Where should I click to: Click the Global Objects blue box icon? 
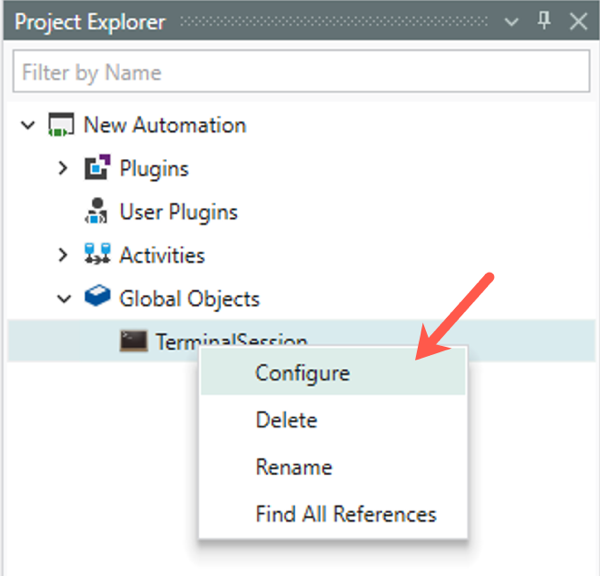pyautogui.click(x=97, y=295)
